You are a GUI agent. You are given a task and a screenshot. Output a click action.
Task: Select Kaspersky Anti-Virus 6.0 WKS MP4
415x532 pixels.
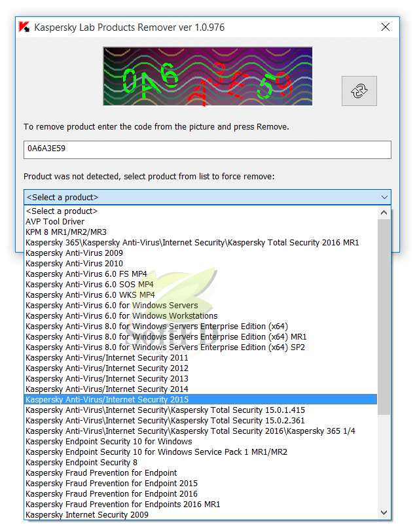(200, 295)
